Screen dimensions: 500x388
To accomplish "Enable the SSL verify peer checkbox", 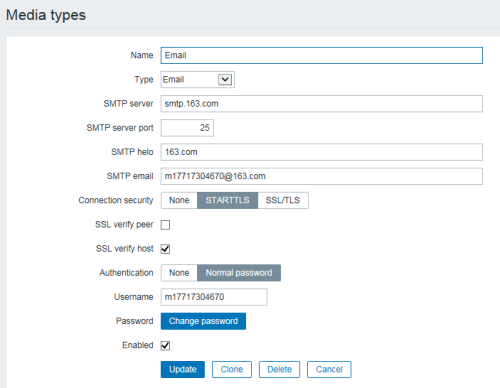I will [x=165, y=225].
